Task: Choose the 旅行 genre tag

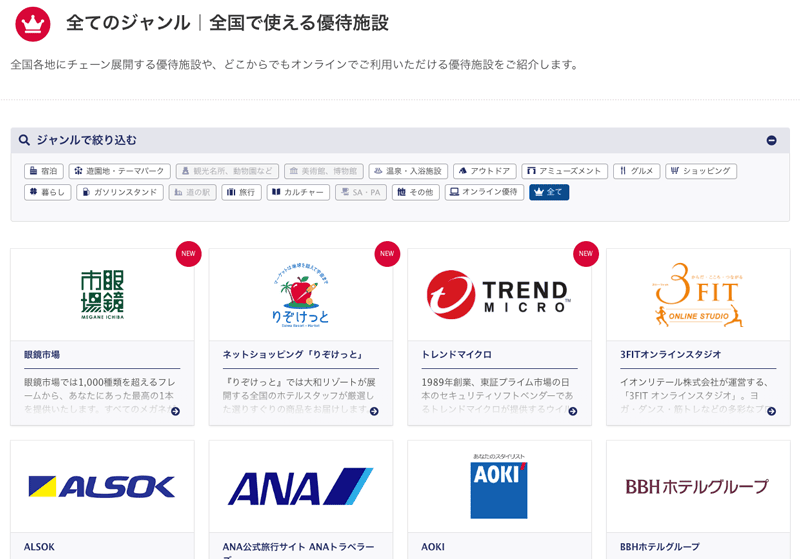Action: [241, 192]
